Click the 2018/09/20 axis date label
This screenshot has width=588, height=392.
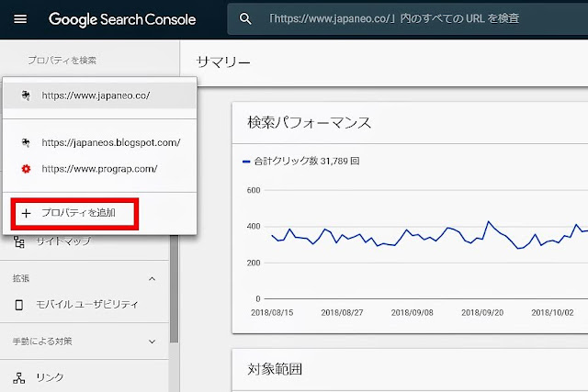[482, 312]
